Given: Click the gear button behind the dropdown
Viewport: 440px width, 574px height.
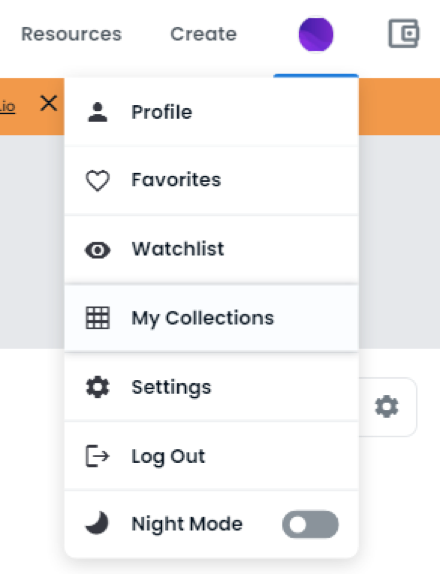Looking at the screenshot, I should [387, 406].
